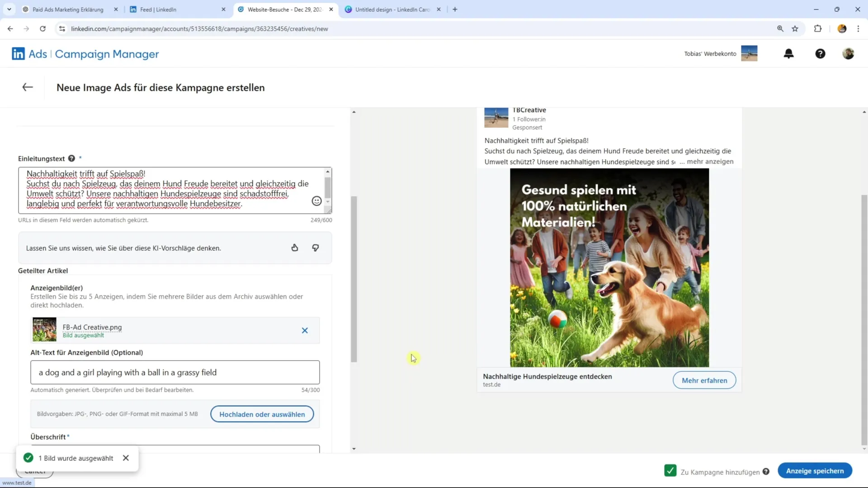Go back with the arrow beside page title
The image size is (868, 488).
pyautogui.click(x=28, y=87)
